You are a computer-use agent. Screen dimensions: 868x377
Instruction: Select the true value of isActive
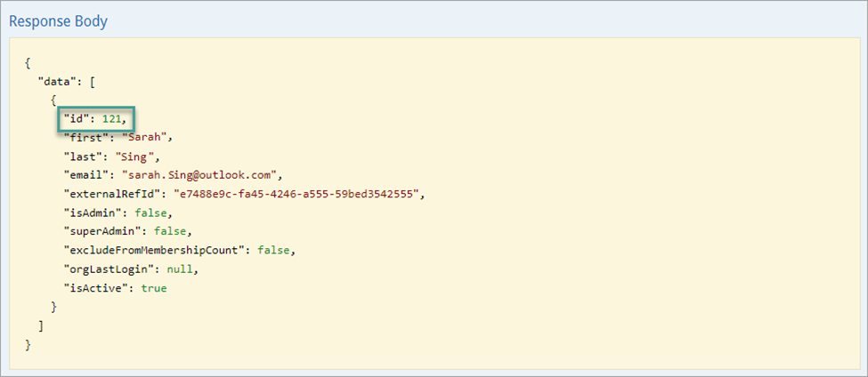click(152, 288)
